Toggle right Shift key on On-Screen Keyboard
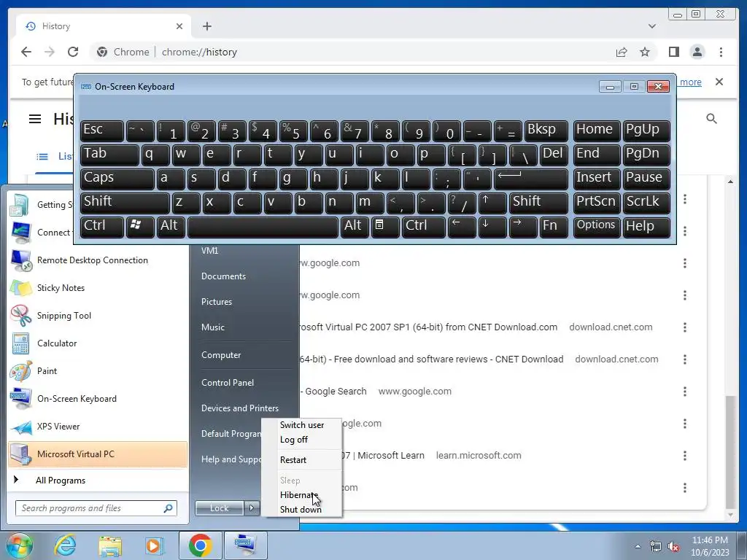This screenshot has width=747, height=560. [x=538, y=203]
